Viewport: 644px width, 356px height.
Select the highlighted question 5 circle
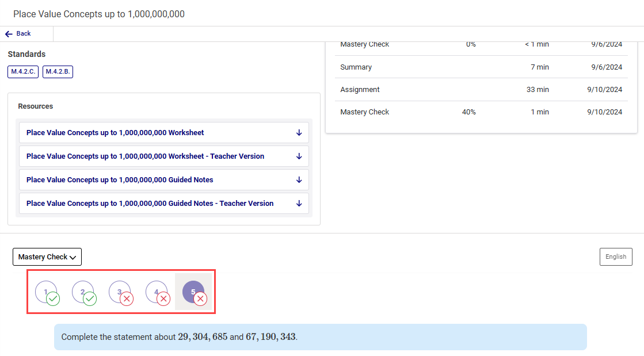[x=192, y=292]
